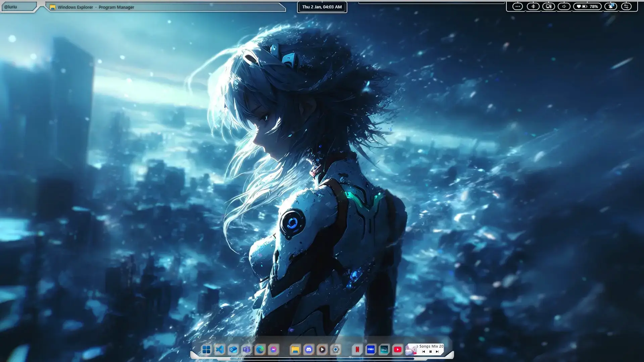The width and height of the screenshot is (644, 362).
Task: Open the Disney+ app
Action: [x=384, y=350]
